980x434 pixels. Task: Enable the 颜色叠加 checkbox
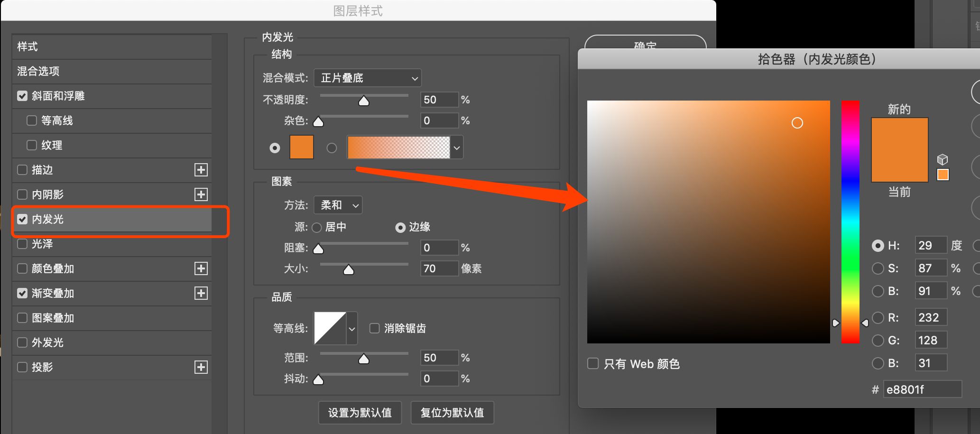tap(22, 268)
